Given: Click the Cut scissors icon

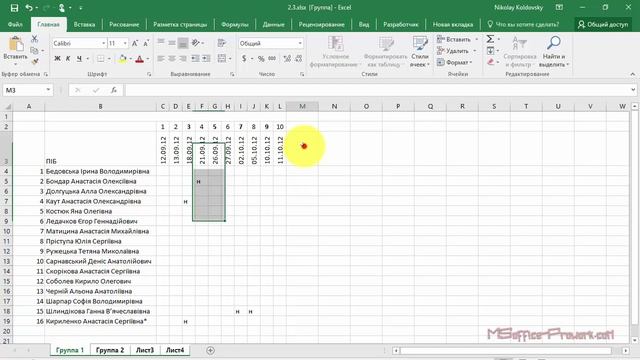Looking at the screenshot, I should (x=35, y=39).
